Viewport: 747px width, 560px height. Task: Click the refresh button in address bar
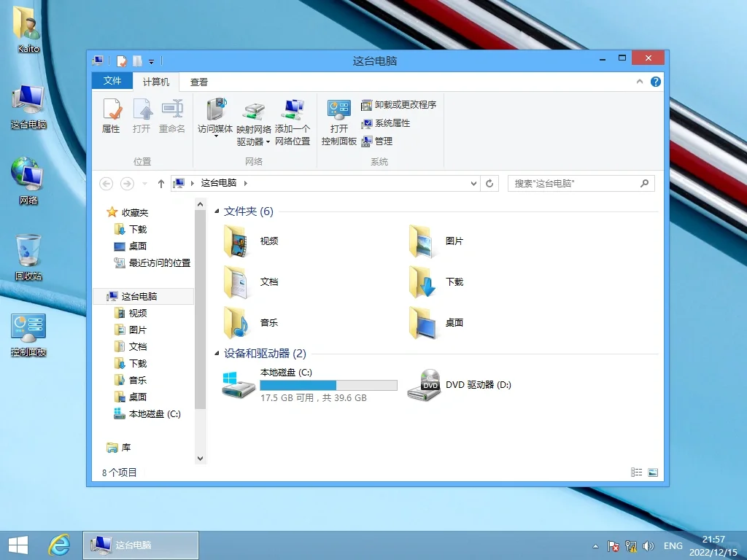pyautogui.click(x=489, y=183)
